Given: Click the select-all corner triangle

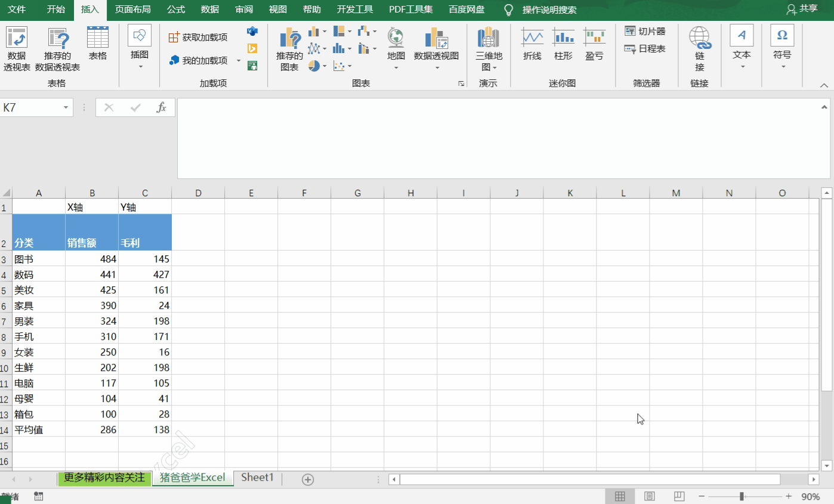Looking at the screenshot, I should pyautogui.click(x=6, y=193).
